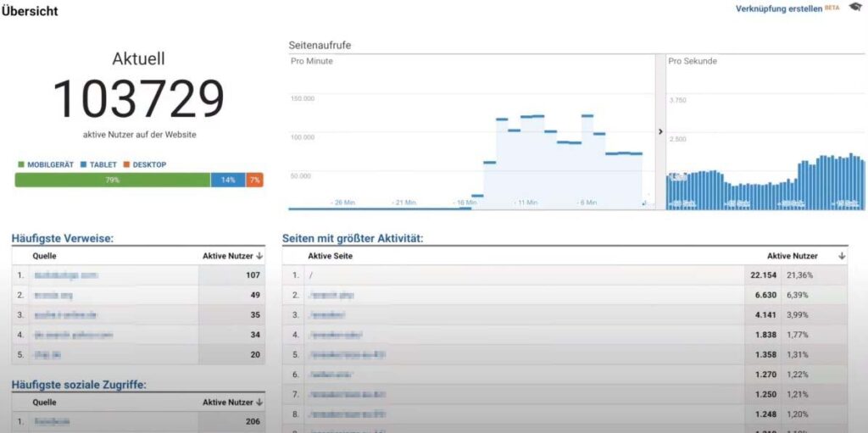Click the MOBILGERÄT legend label
Screen dimensions: 868x433
click(x=50, y=165)
